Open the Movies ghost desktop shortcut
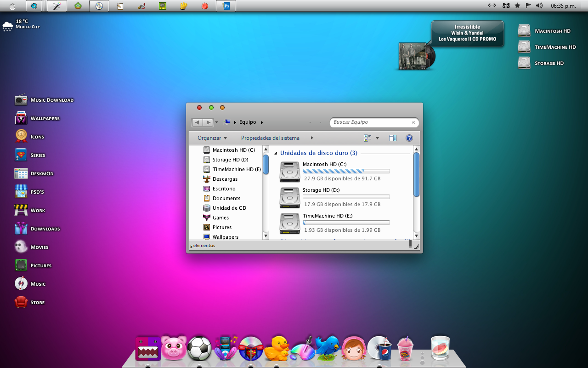The height and width of the screenshot is (368, 588). [x=32, y=247]
